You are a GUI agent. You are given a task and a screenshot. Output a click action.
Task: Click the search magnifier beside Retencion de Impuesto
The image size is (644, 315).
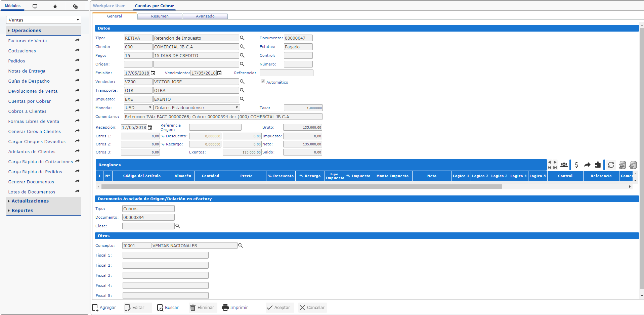(242, 38)
